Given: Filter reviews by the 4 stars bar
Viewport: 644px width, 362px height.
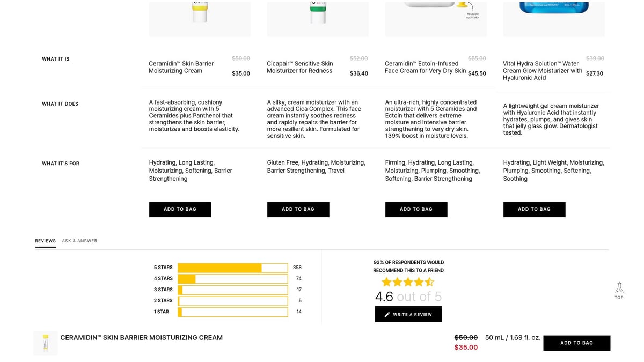Looking at the screenshot, I should [x=232, y=279].
